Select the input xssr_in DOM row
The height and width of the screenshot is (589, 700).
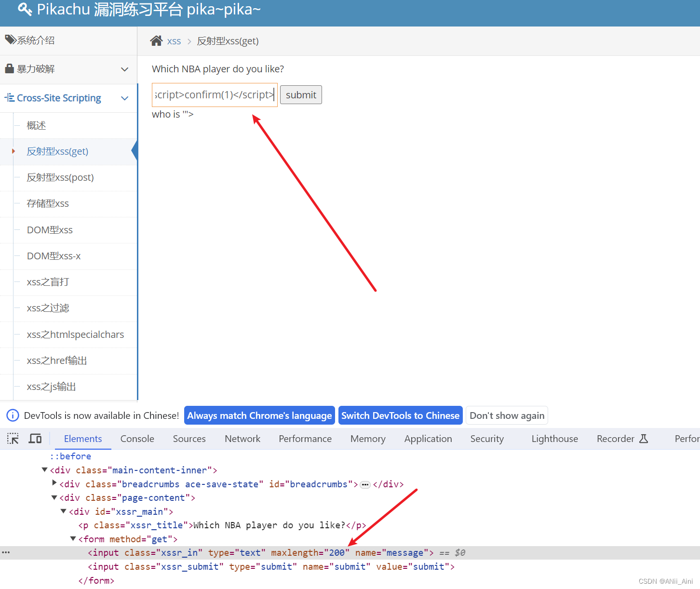[350, 553]
